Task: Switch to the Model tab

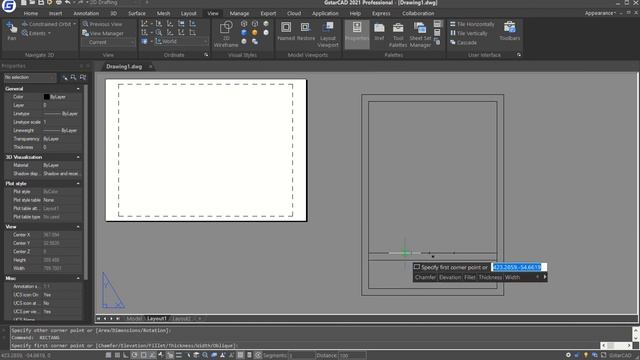Action: (134, 318)
